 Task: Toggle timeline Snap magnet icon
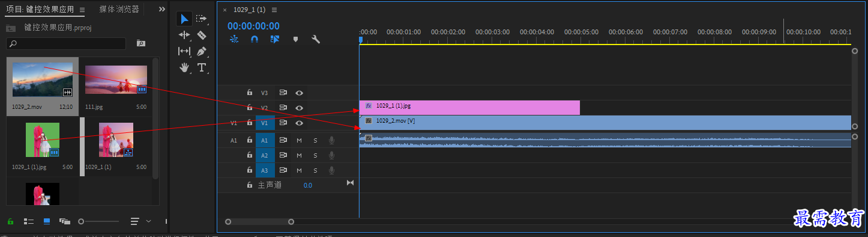[x=255, y=39]
